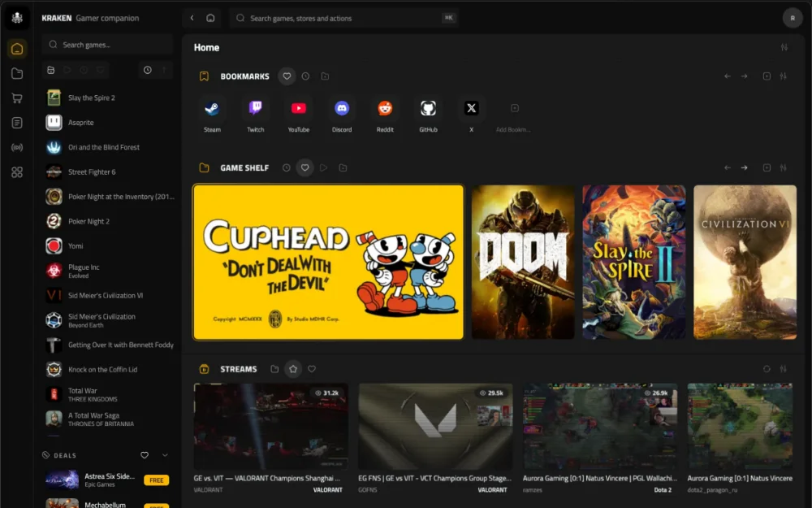Select Knock on the Coffin Lid

[x=109, y=370]
